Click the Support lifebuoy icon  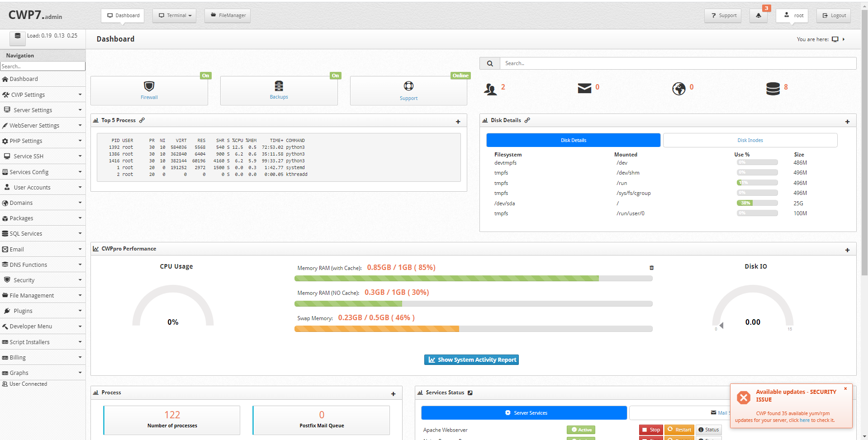408,86
